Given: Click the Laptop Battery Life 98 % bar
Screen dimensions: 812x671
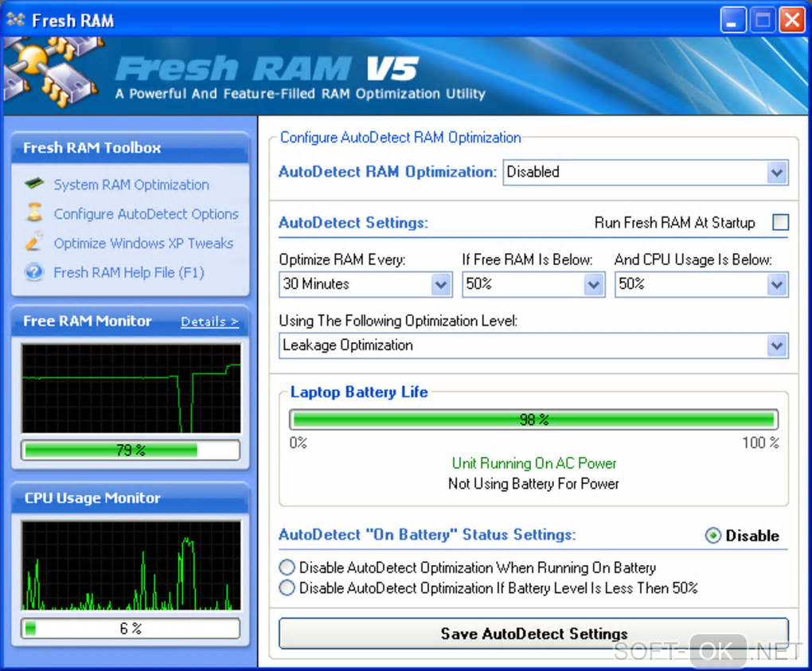Looking at the screenshot, I should [x=533, y=419].
